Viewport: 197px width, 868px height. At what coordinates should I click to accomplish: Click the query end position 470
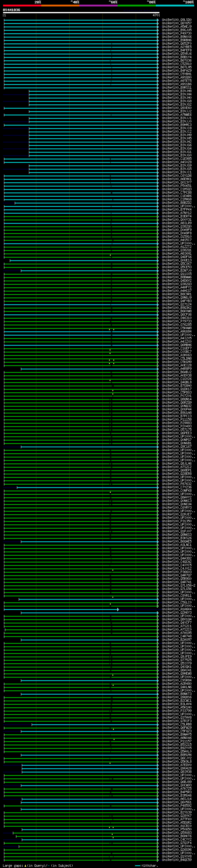tap(155, 15)
